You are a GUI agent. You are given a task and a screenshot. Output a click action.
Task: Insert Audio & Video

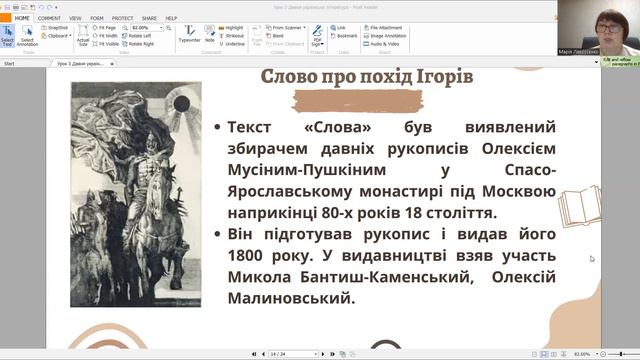coord(381,44)
